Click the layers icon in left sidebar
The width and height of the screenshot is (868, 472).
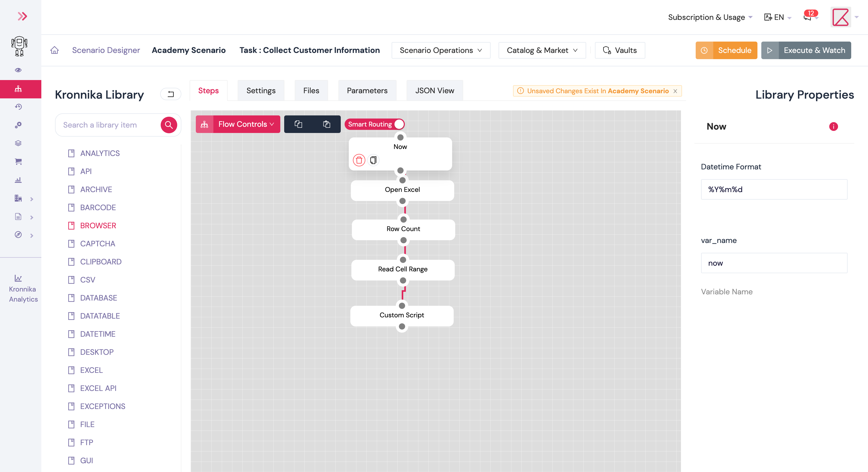click(x=18, y=143)
